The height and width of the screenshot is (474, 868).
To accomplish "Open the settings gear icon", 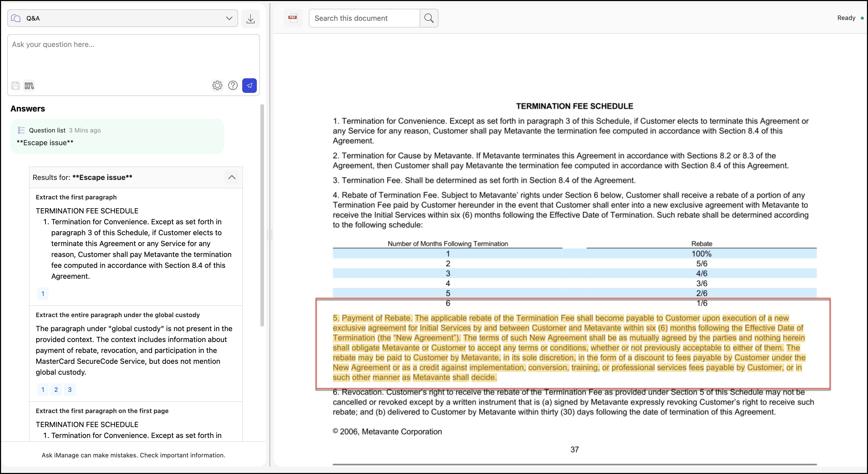I will 217,86.
